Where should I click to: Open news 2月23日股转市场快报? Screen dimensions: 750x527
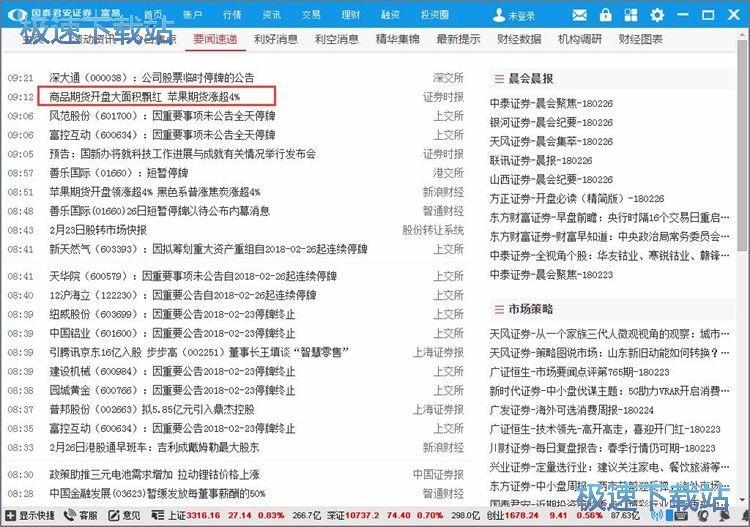tap(98, 231)
